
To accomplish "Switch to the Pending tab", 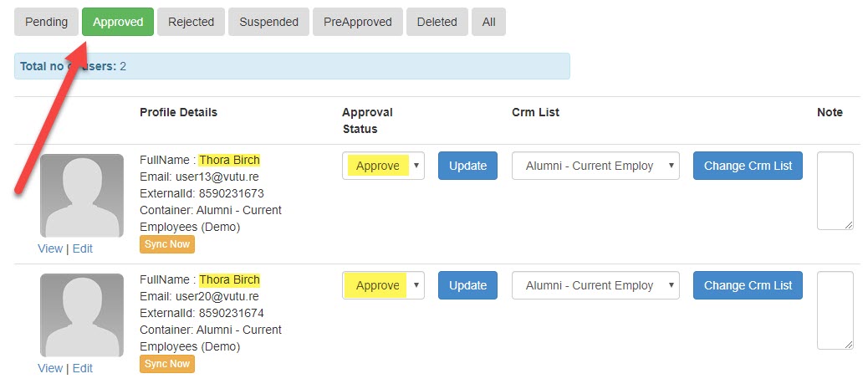I will [46, 22].
